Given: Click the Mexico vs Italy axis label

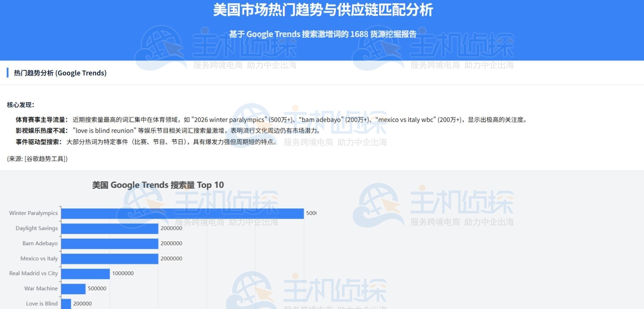Looking at the screenshot, I should pos(39,258).
